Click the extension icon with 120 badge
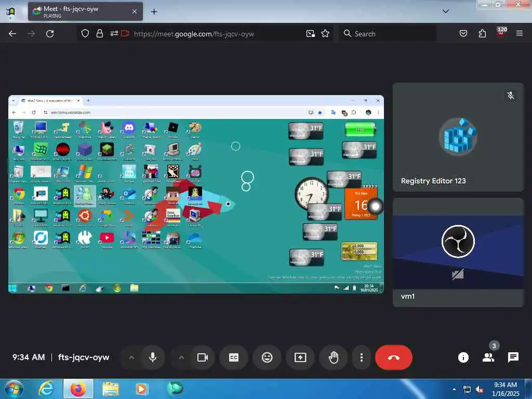The image size is (532, 399). click(x=501, y=32)
